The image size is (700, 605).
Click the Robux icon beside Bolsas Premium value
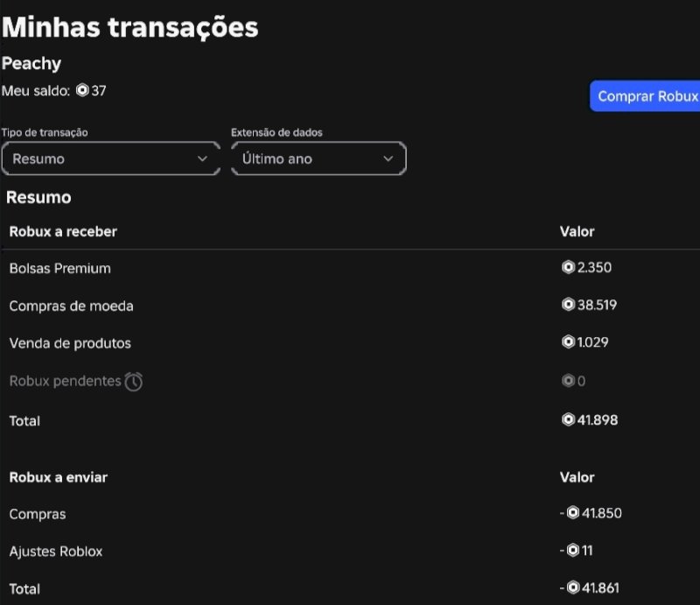(568, 268)
